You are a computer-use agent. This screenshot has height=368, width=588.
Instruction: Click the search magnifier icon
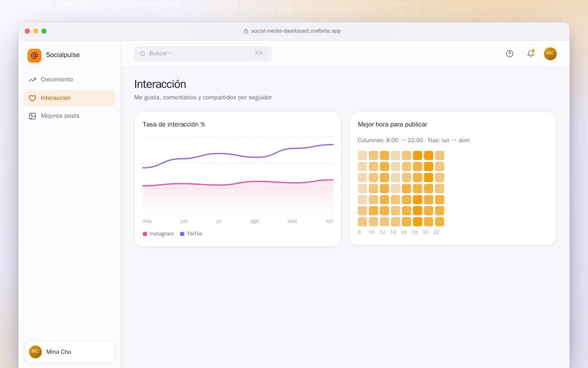143,53
